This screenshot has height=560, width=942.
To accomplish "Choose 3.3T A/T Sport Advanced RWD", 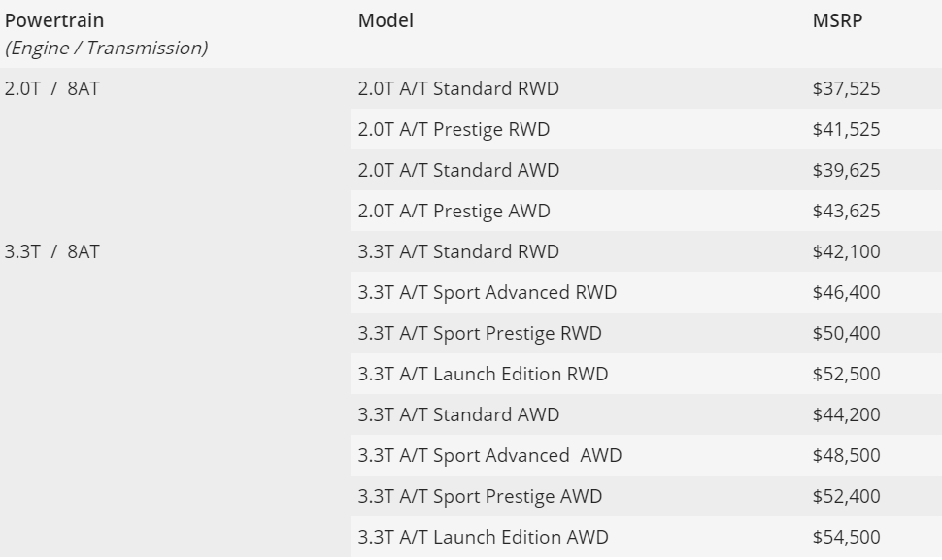I will point(488,293).
